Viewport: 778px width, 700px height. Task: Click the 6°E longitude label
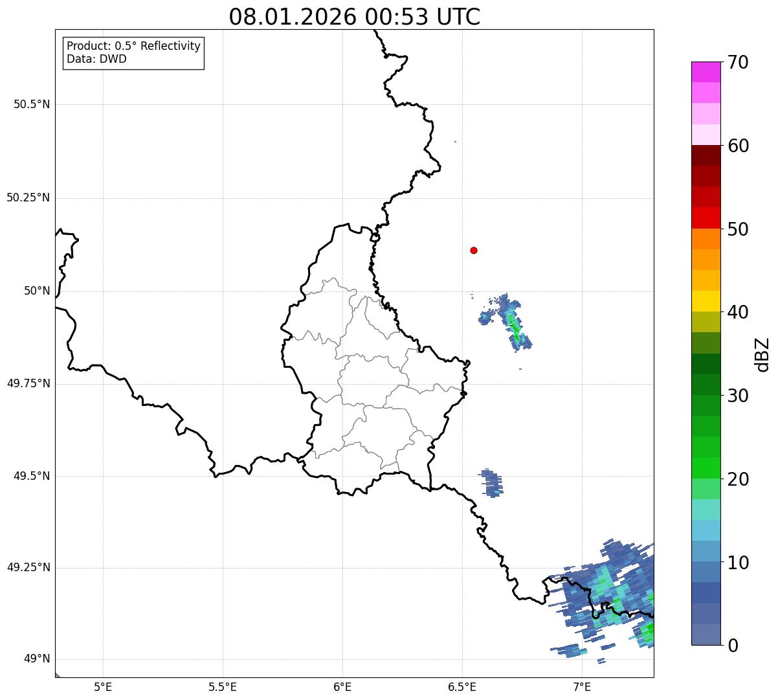point(342,687)
